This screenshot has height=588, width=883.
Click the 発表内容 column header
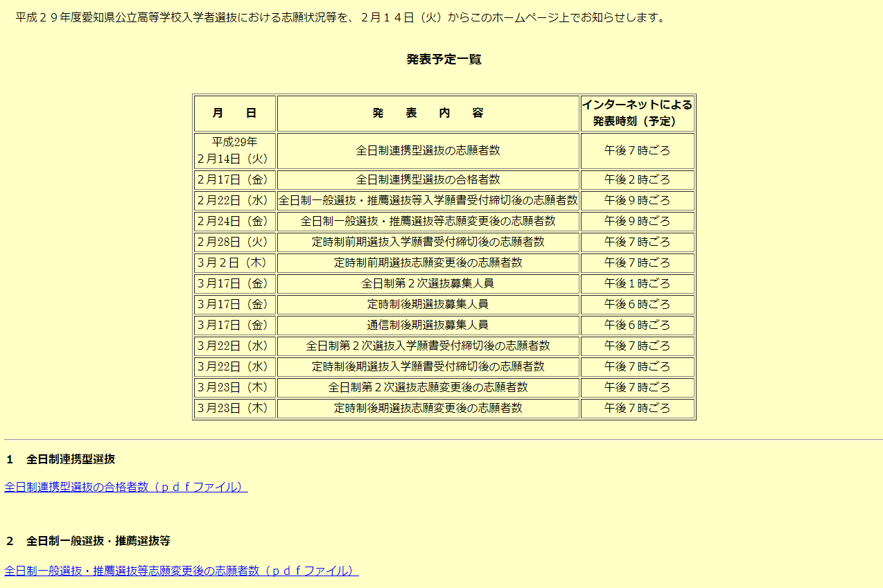(428, 114)
